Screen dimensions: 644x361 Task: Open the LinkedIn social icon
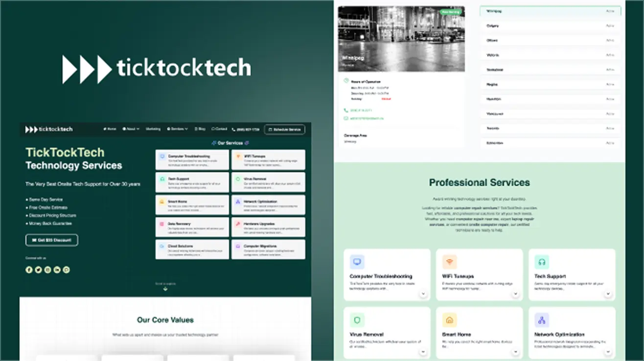[57, 270]
